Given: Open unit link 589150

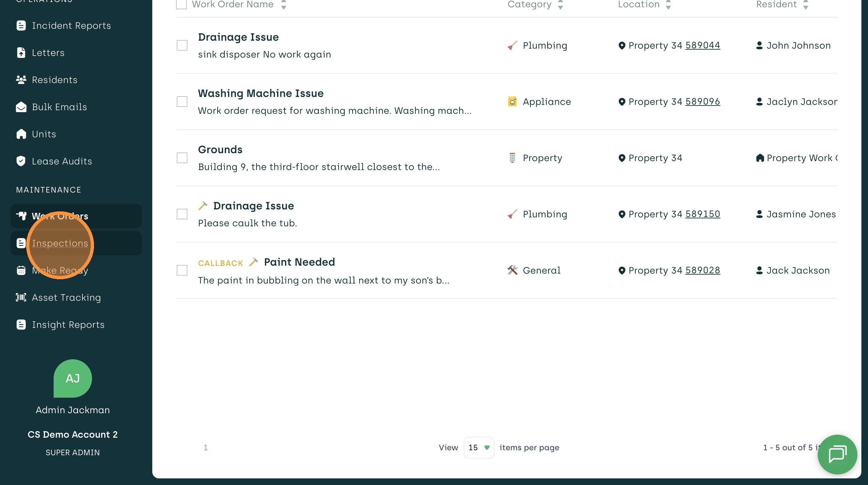Looking at the screenshot, I should click(702, 214).
